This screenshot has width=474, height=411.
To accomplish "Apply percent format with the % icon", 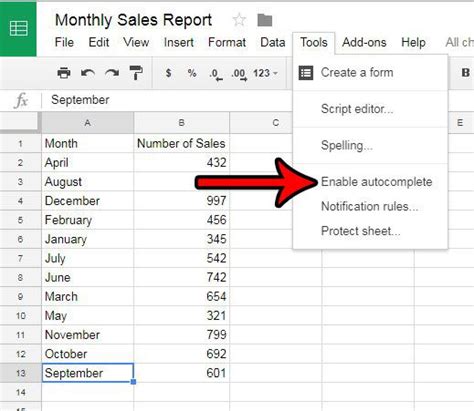I will click(x=192, y=73).
